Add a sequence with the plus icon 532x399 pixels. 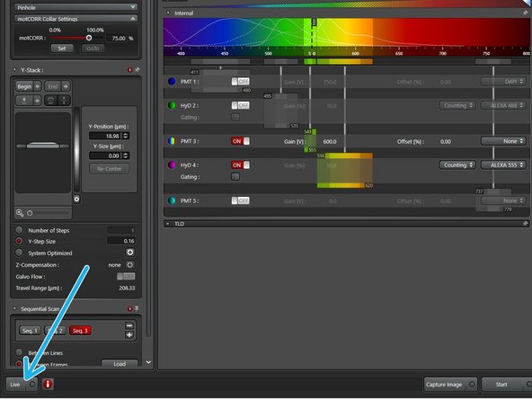tap(129, 335)
